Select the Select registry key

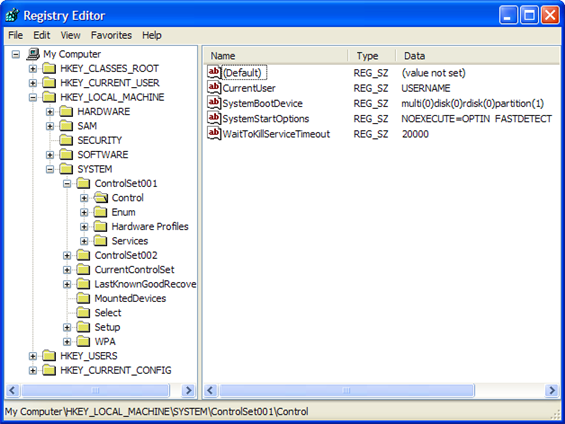click(x=108, y=313)
